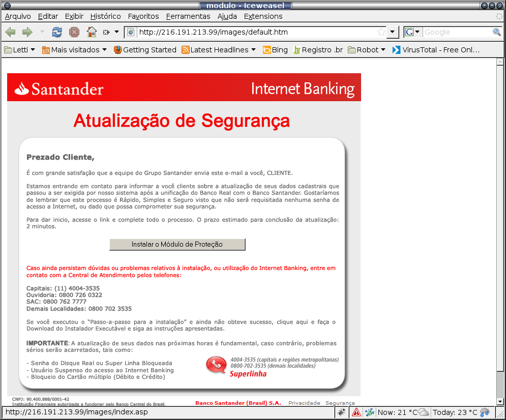Click the black X-arrow toolbar icon
Viewport: 506px width, 420px height.
click(x=106, y=32)
